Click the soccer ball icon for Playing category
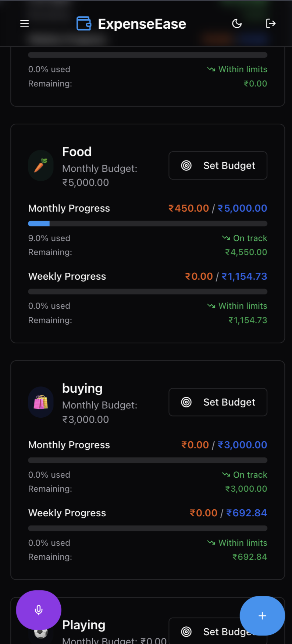Screen dimensions: 292x644 (x=40, y=633)
